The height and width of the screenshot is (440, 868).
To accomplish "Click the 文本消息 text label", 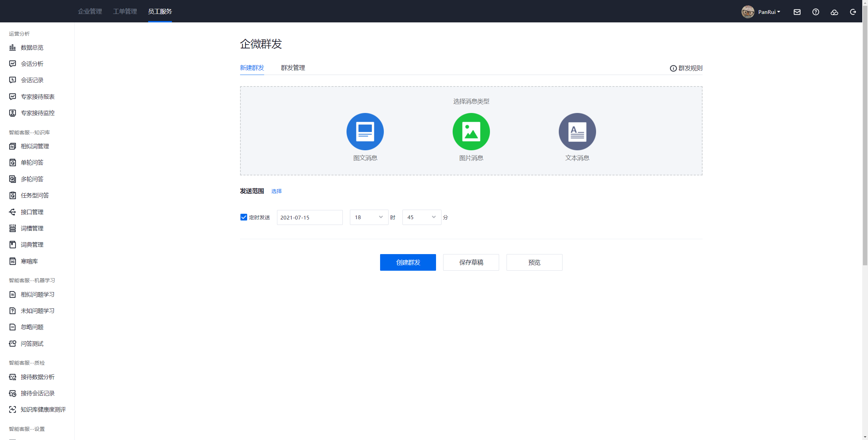I will point(577,158).
